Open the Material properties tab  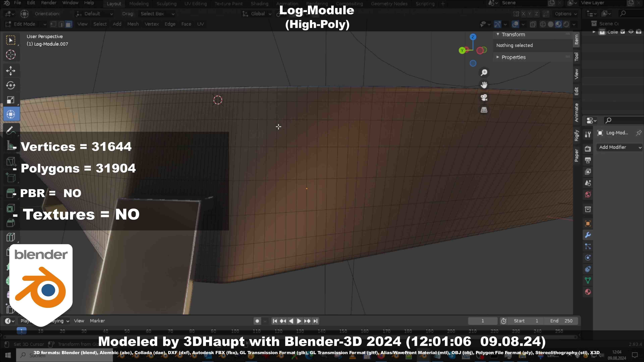(x=588, y=292)
